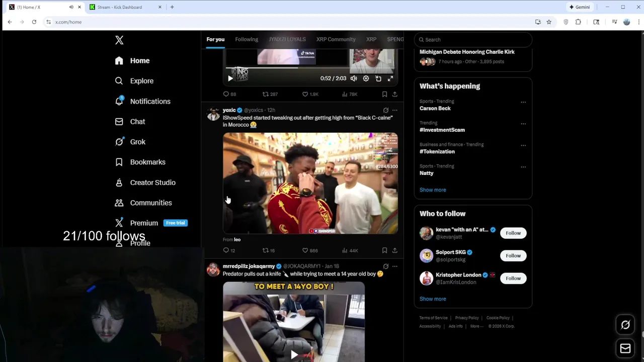
Task: Open Chat from the sidebar
Action: coord(130,122)
